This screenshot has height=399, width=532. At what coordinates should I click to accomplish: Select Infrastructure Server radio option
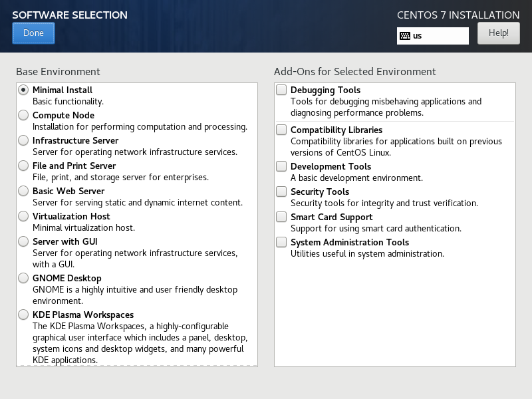tap(23, 140)
